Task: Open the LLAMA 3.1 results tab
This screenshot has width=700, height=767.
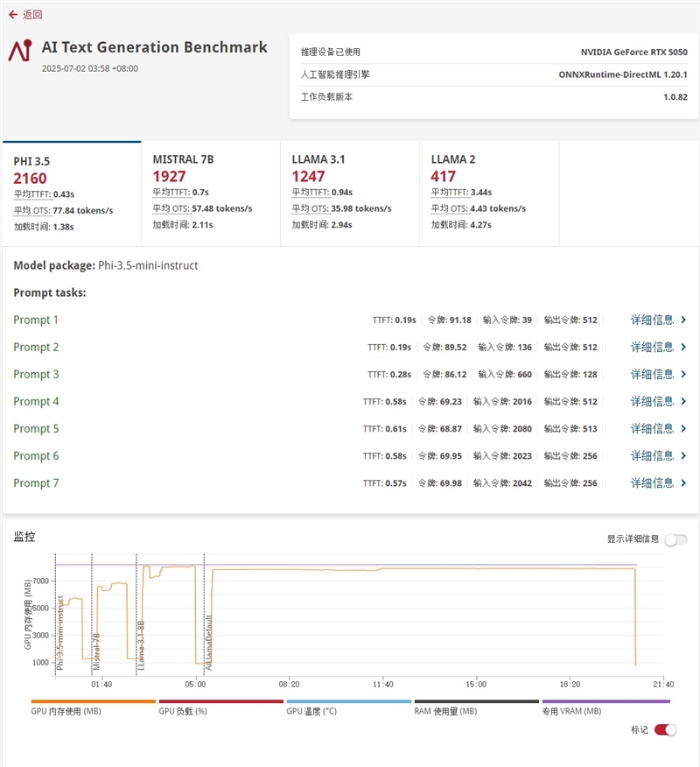Action: click(x=350, y=194)
